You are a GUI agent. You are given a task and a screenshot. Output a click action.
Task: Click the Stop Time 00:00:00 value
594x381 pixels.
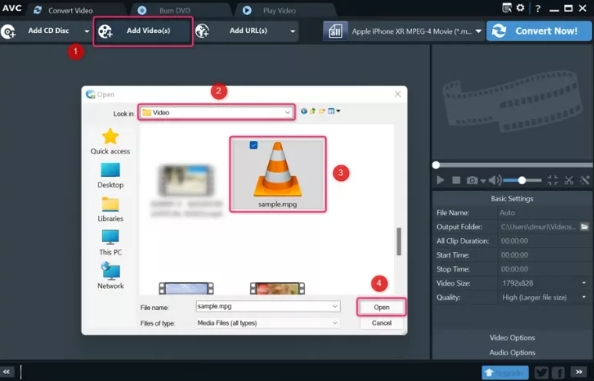click(x=514, y=269)
